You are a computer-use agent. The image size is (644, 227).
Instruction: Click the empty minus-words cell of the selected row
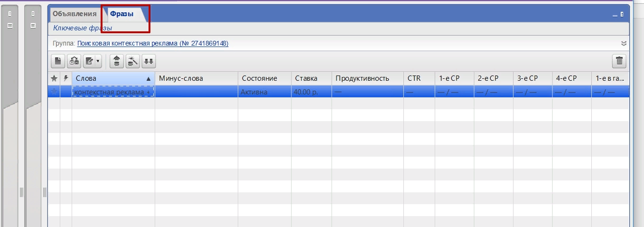[196, 92]
